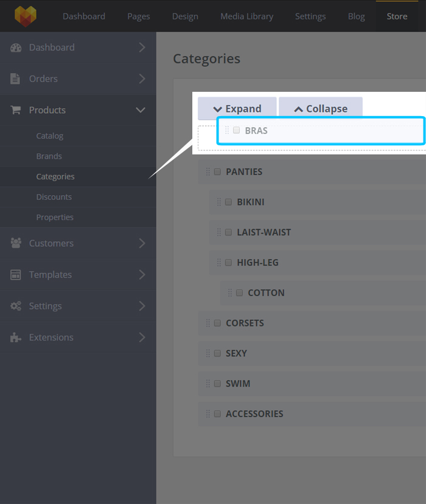Screen dimensions: 426x504
Task: Check the BRAS category checkbox
Action: (x=237, y=130)
